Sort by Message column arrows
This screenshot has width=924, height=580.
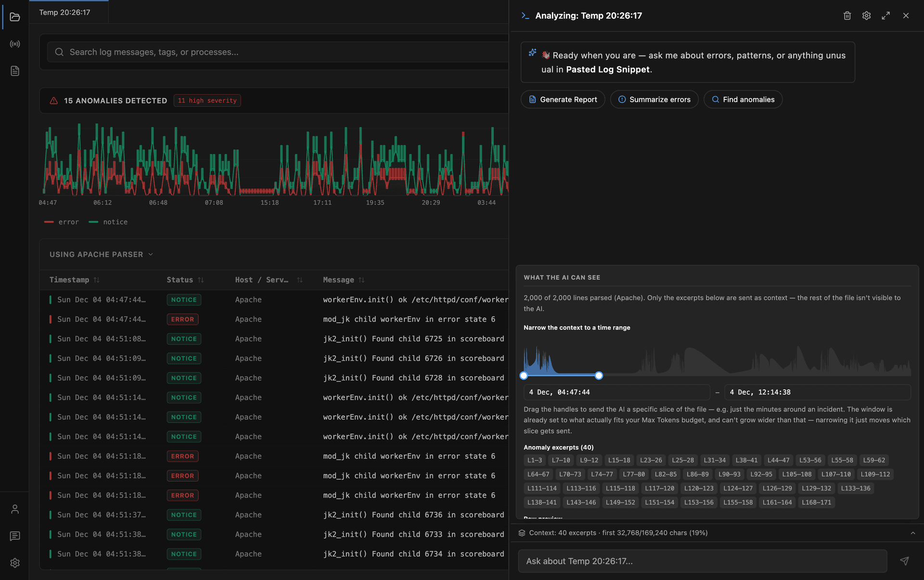[361, 280]
